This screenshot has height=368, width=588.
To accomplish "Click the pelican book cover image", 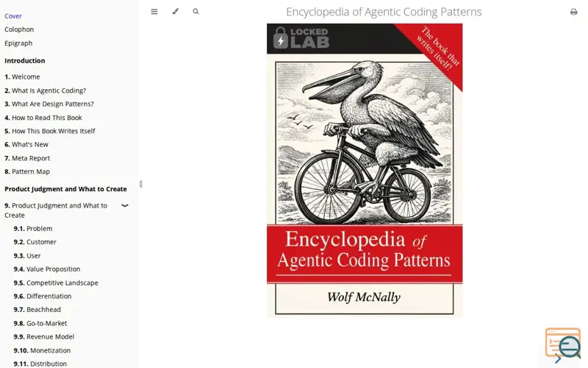I will 365,171.
